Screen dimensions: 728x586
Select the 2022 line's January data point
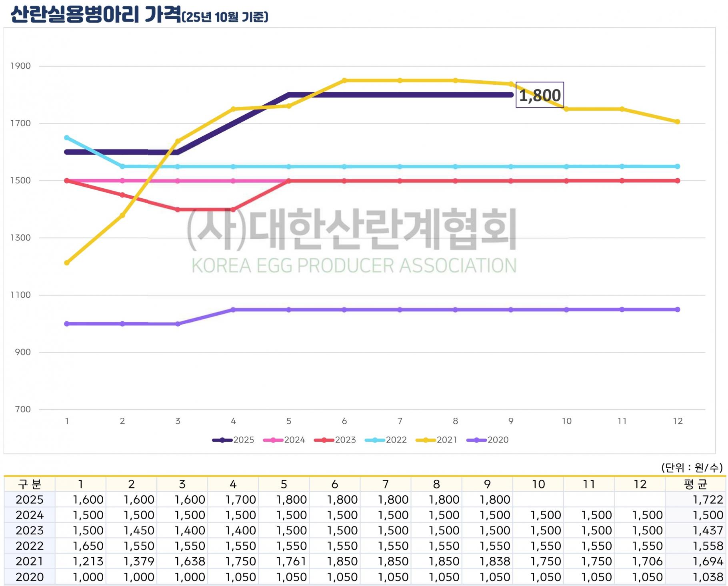[67, 138]
